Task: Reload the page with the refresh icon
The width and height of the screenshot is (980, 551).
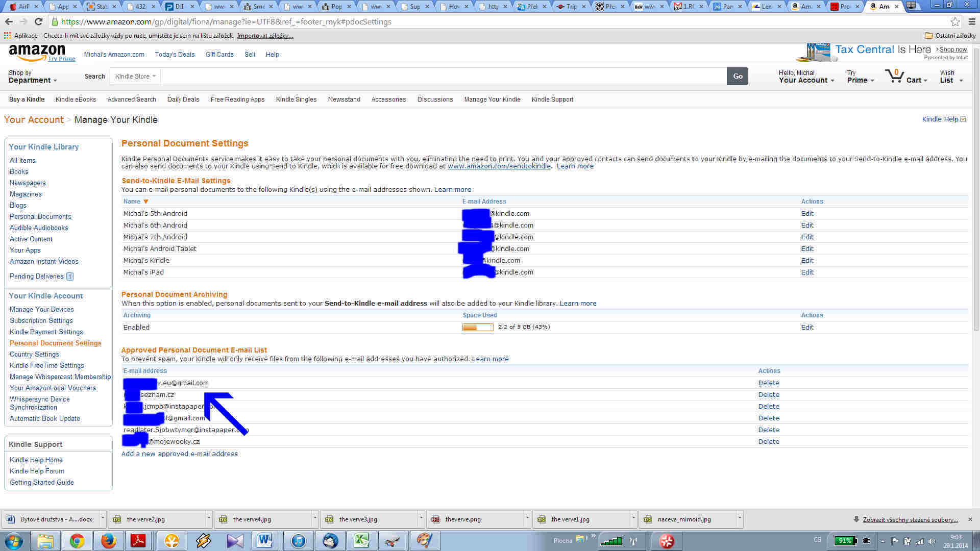Action: (x=38, y=22)
